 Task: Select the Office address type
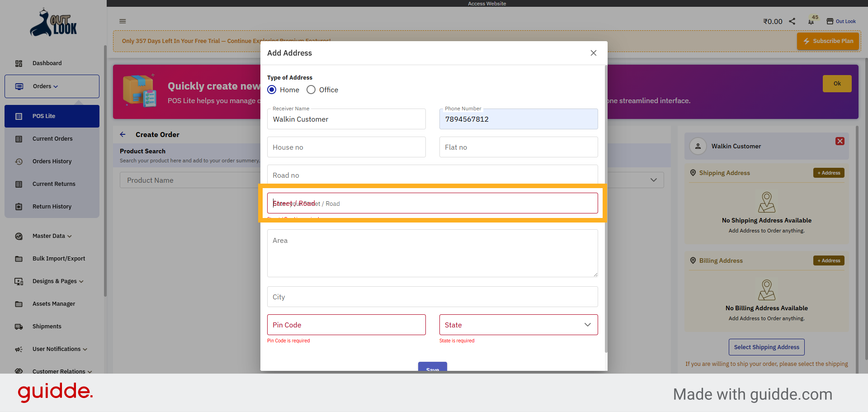tap(311, 90)
